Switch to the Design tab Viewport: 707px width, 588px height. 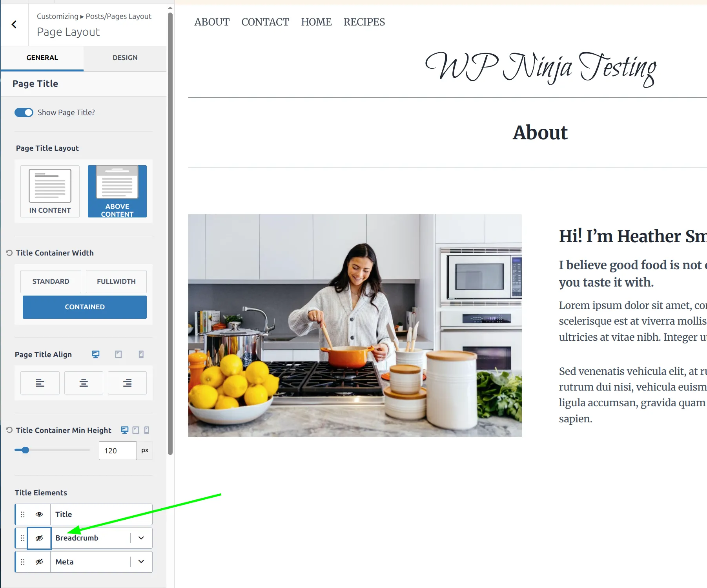[x=125, y=58]
